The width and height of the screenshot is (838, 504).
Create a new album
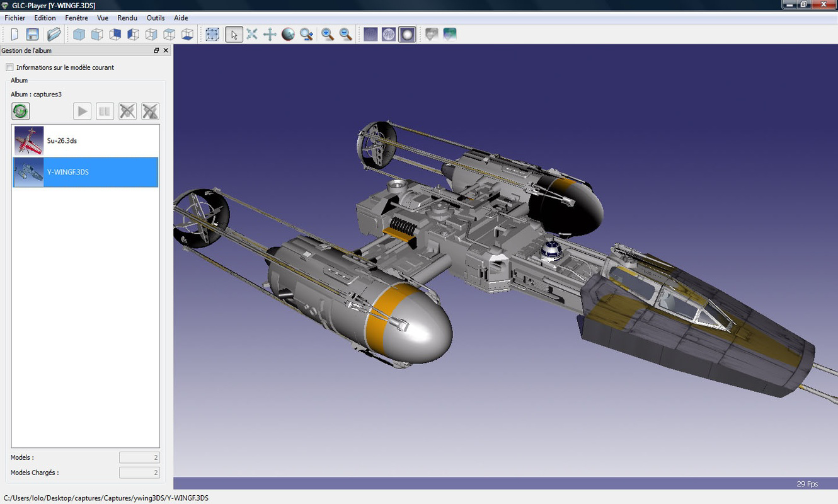coord(14,34)
